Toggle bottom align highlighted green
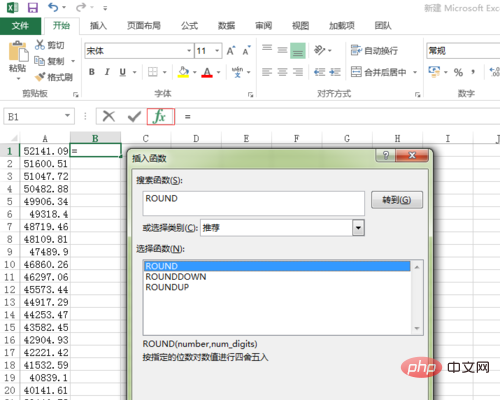 (298, 51)
